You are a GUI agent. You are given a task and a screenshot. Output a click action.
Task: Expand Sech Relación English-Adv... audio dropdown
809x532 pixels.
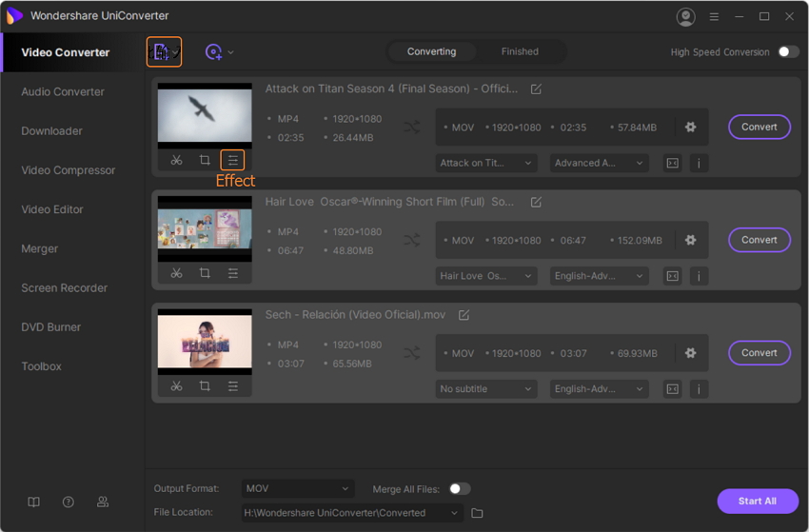tap(599, 389)
